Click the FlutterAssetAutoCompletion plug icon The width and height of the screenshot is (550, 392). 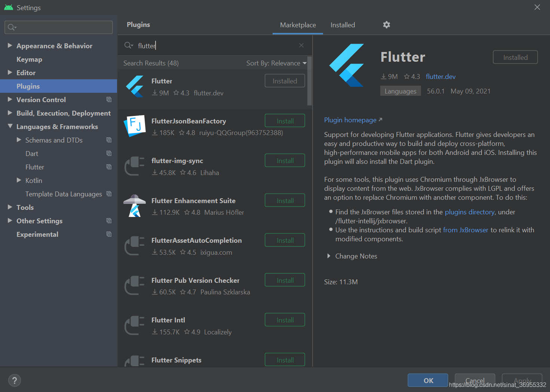[x=134, y=246]
